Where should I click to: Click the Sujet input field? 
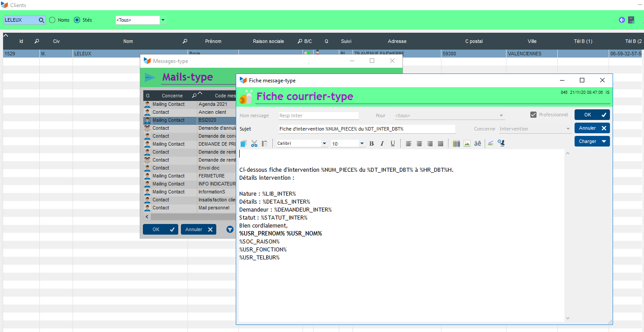(x=367, y=129)
